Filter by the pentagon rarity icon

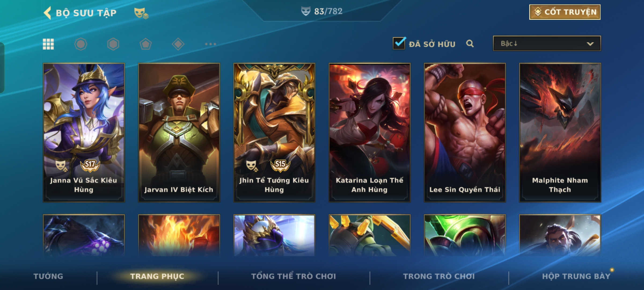pyautogui.click(x=146, y=44)
